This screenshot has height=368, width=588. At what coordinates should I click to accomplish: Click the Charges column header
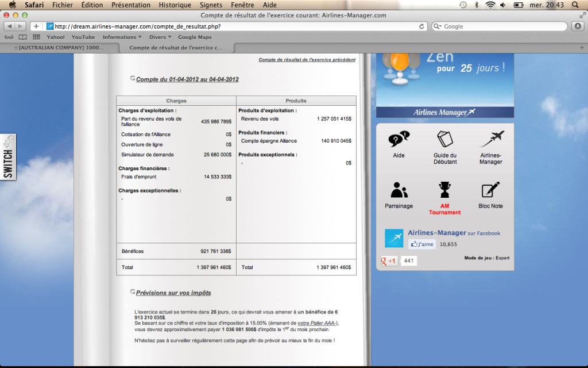point(176,101)
